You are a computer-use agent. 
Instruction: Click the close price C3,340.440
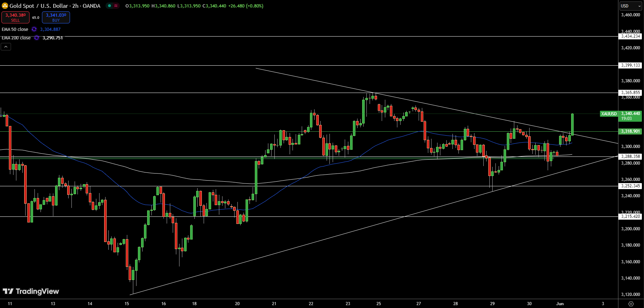click(x=214, y=6)
